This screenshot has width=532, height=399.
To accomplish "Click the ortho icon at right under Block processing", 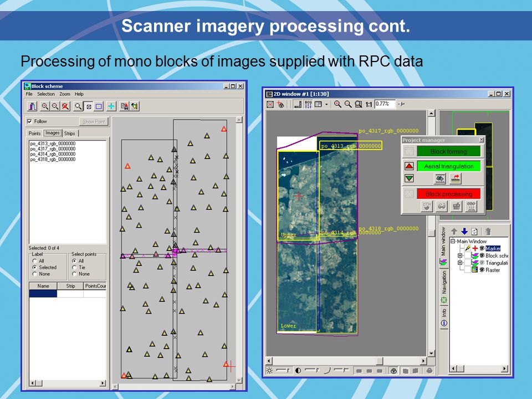I will (471, 206).
